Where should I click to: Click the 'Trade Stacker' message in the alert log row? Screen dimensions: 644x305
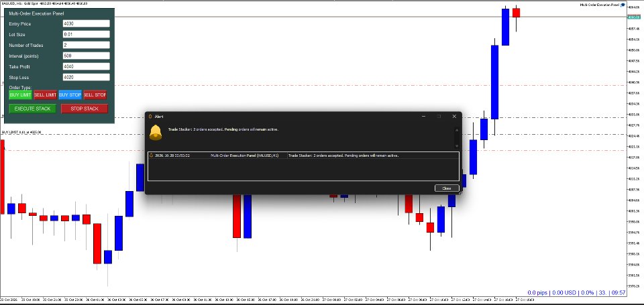pyautogui.click(x=343, y=156)
